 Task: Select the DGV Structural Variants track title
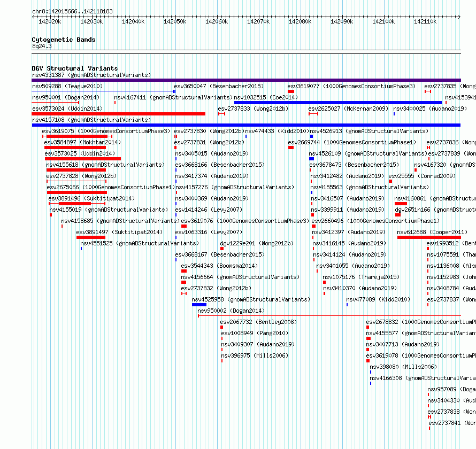pyautogui.click(x=75, y=68)
